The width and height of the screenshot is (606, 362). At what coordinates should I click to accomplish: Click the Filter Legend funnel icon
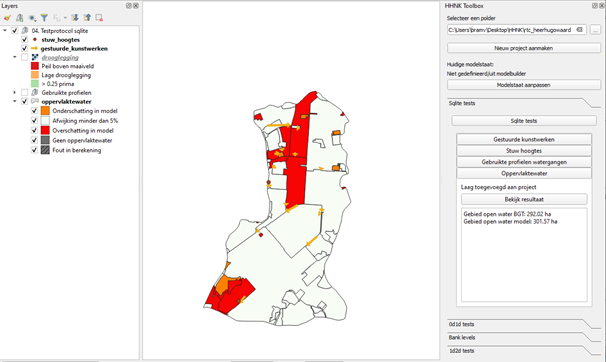[44, 18]
